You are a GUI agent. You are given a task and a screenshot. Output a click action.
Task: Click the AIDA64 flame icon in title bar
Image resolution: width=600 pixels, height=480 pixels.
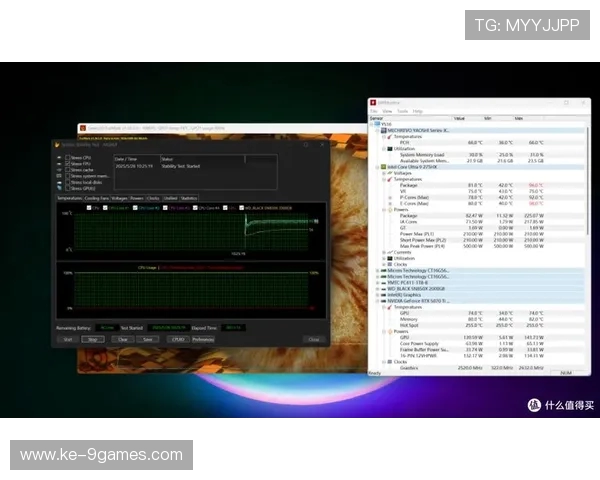point(58,144)
